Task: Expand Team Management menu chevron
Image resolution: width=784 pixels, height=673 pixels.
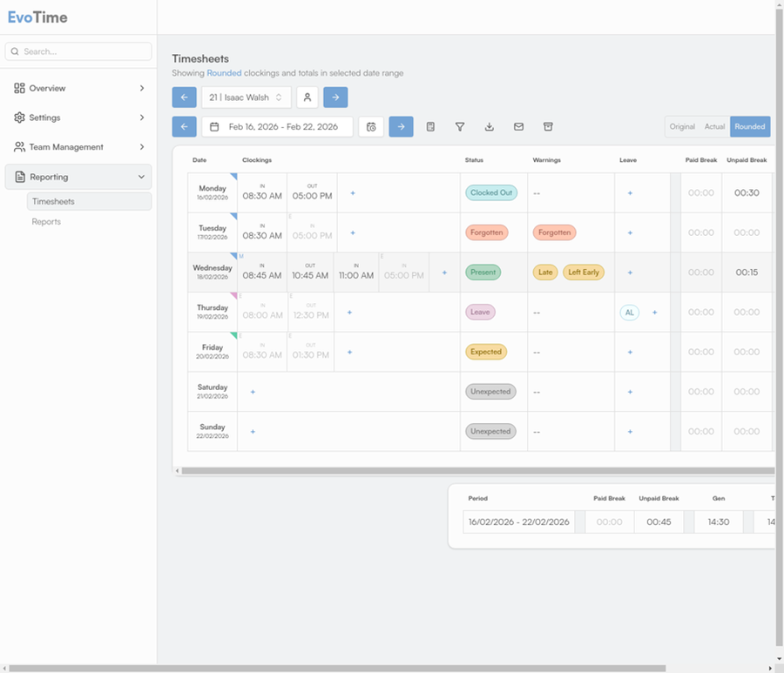Action: click(142, 147)
